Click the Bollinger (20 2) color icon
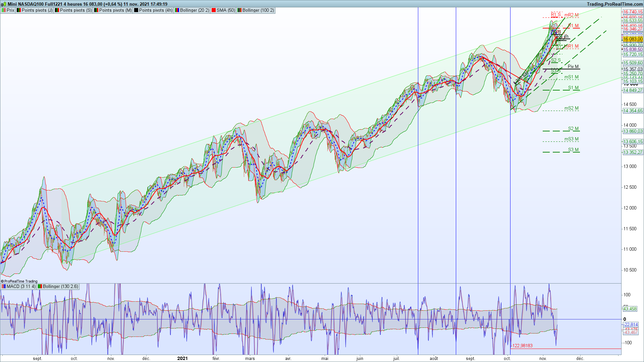 (177, 10)
